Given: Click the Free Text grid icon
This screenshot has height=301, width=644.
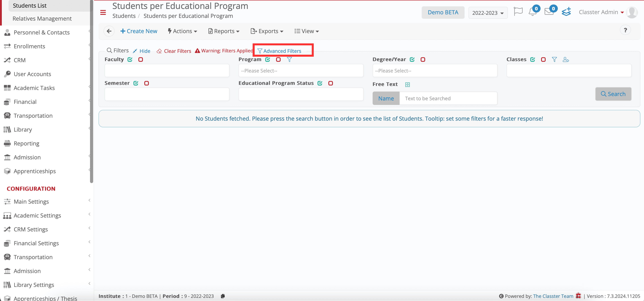Looking at the screenshot, I should click(407, 84).
